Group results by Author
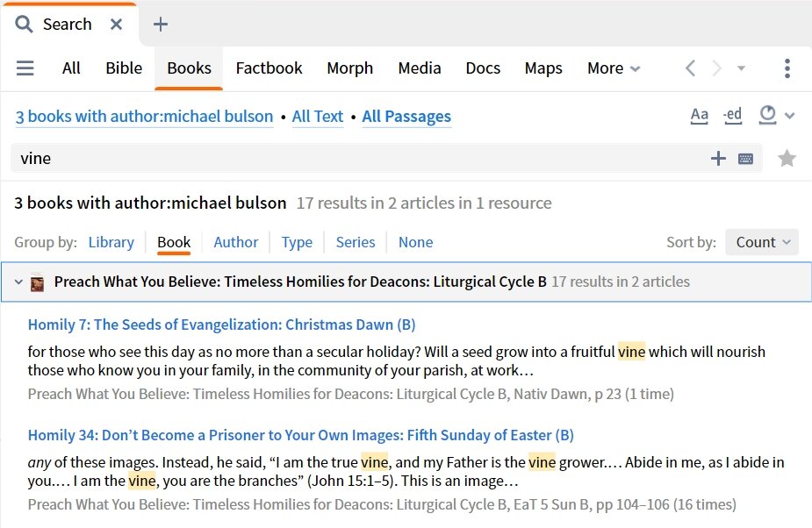 pyautogui.click(x=236, y=242)
